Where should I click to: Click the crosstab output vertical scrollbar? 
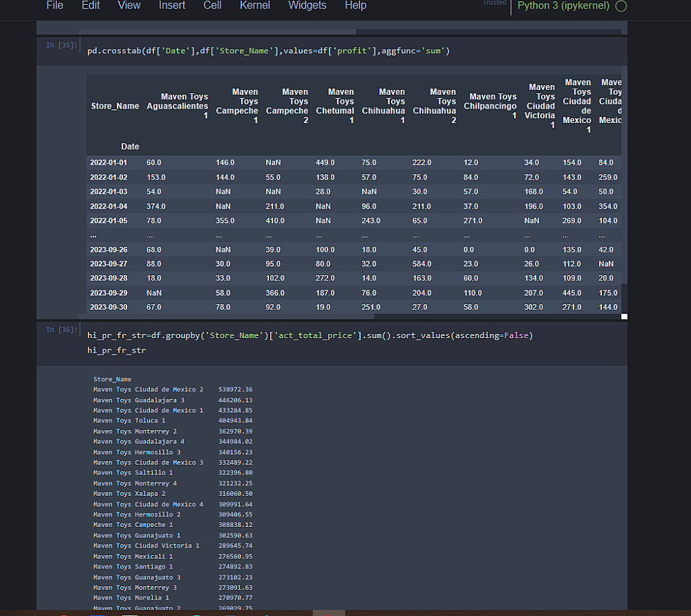tap(624, 175)
